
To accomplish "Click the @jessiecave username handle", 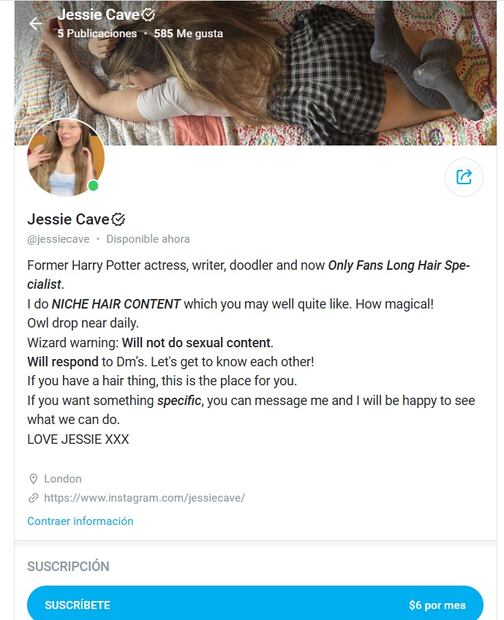I will pyautogui.click(x=59, y=239).
